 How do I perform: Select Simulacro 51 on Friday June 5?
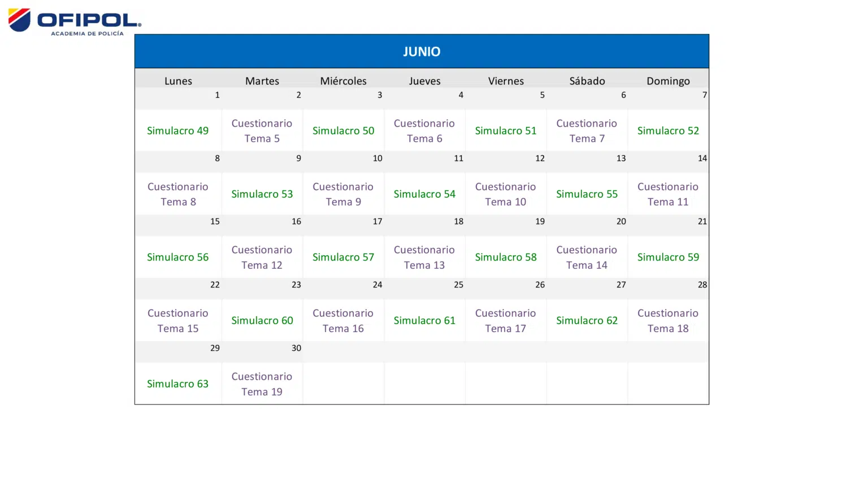pyautogui.click(x=506, y=130)
